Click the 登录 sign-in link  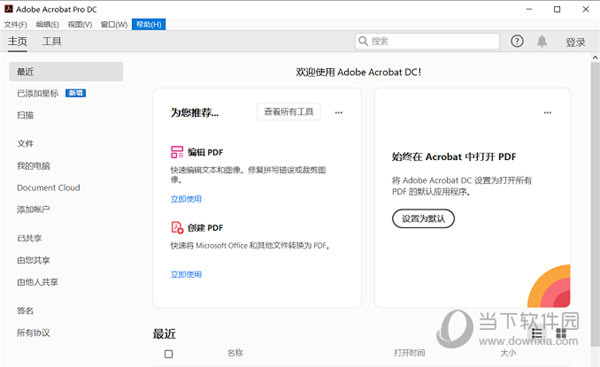pyautogui.click(x=576, y=42)
